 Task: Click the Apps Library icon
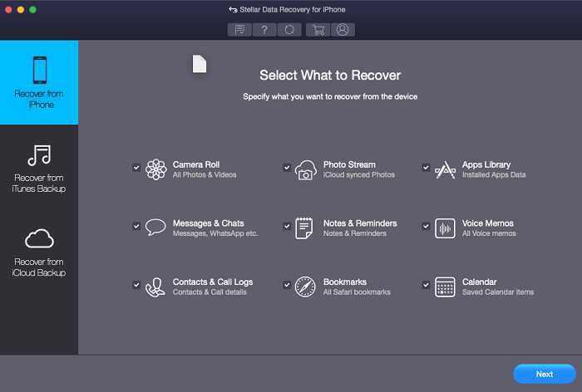[445, 169]
